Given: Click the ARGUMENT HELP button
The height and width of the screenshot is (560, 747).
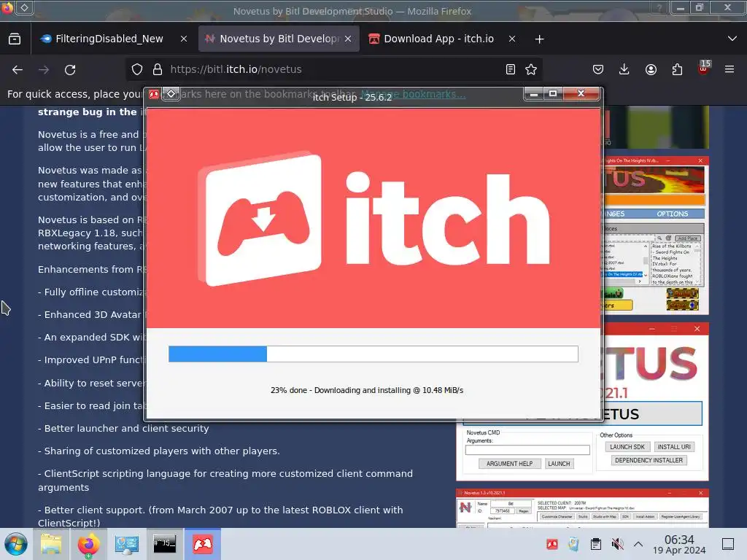Looking at the screenshot, I should click(509, 464).
